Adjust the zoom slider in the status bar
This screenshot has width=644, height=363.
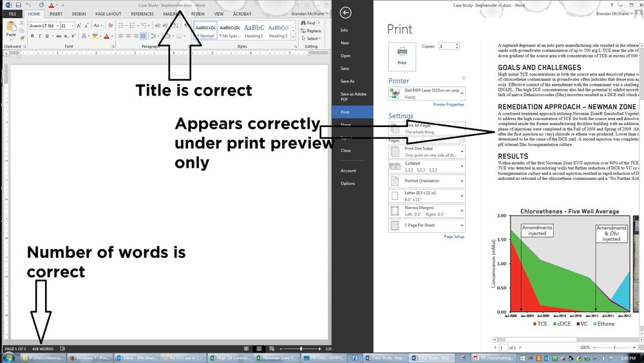point(300,349)
